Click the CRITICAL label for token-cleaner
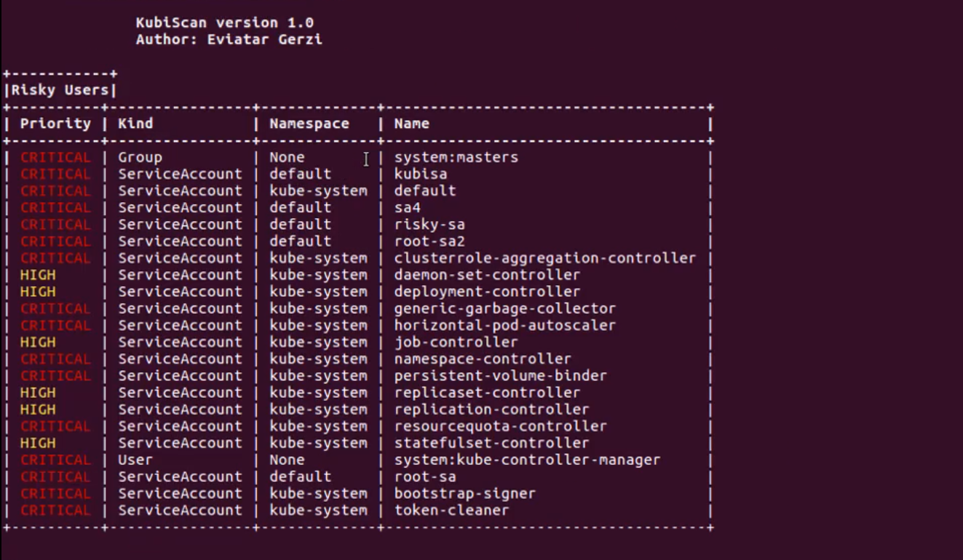963x560 pixels. click(x=55, y=511)
